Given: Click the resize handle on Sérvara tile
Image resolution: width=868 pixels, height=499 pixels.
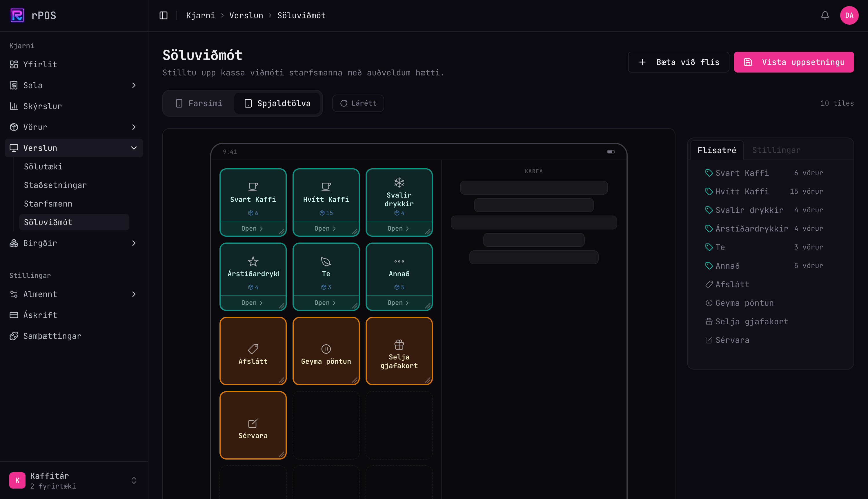Looking at the screenshot, I should 282,454.
